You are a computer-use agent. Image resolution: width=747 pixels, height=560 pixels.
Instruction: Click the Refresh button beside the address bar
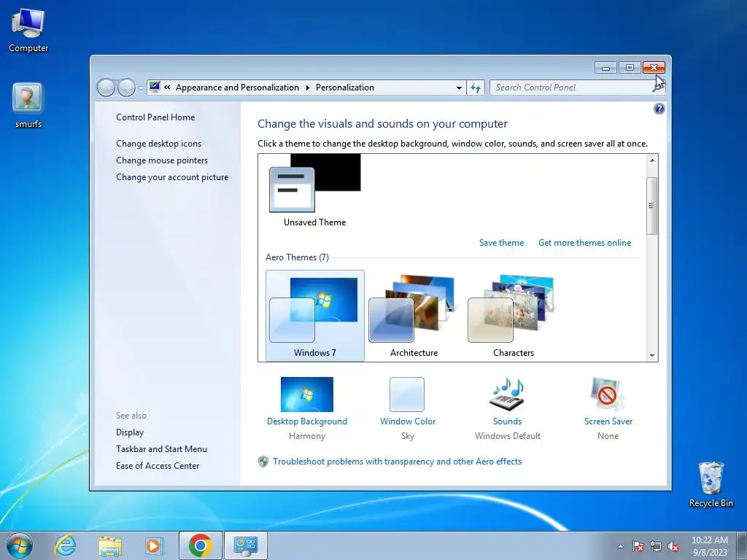(x=476, y=87)
